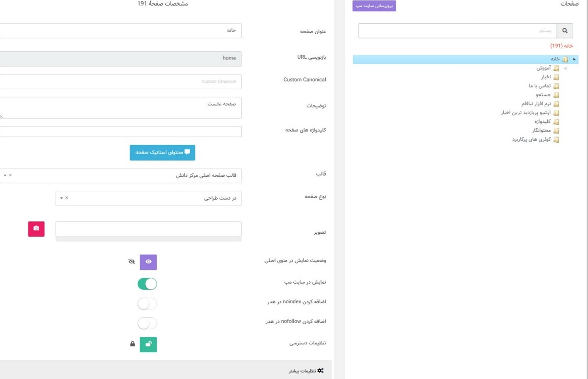The height and width of the screenshot is (379, 588).
Task: Click the crossed-out eye hide icon
Action: (x=132, y=262)
